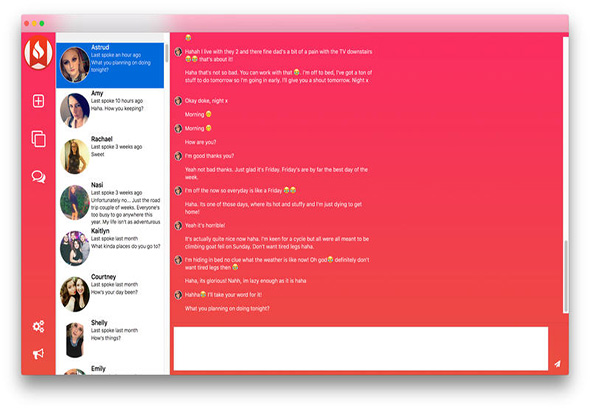
Task: Open the conversation with Emily
Action: point(110,370)
